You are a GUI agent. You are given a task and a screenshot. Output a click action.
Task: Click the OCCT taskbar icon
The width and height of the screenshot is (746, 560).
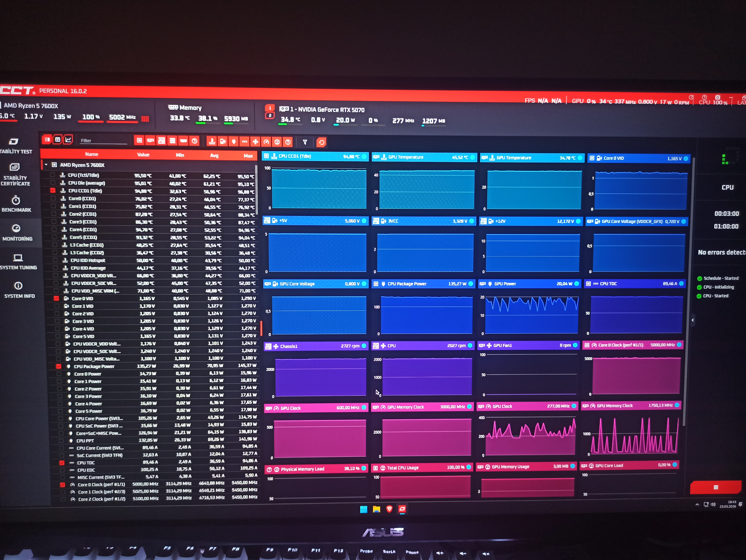402,509
